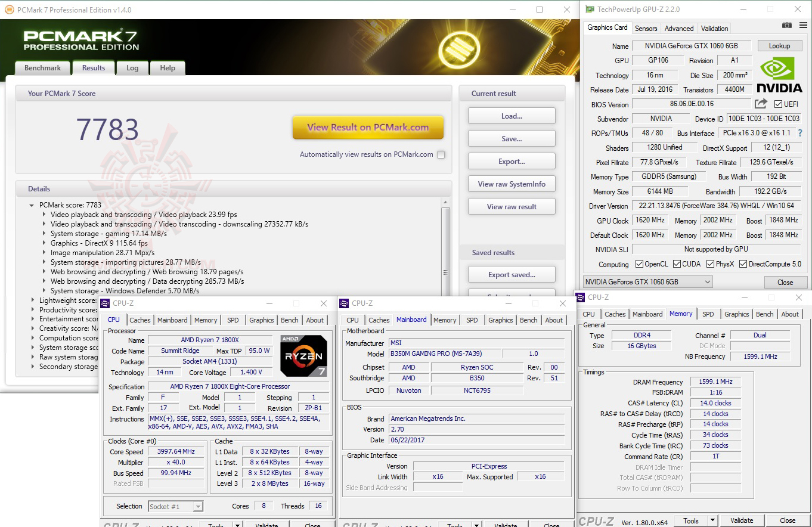Expand the Graphics - DirectX 9 row
Screen dimensions: 812x527
(x=45, y=243)
